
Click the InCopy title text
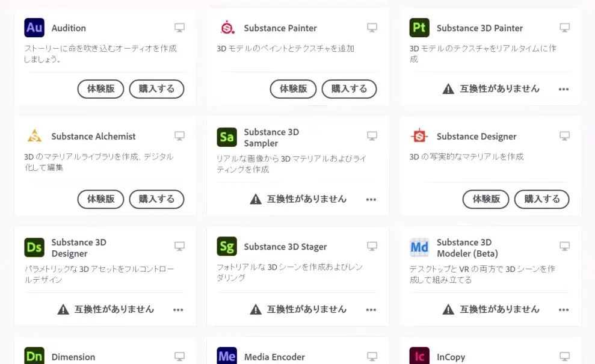tap(451, 357)
